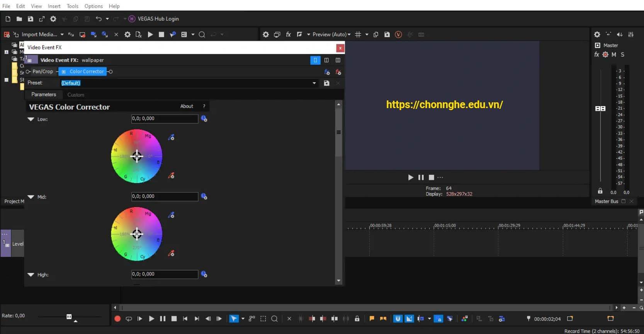Click the orange VEGAS circle icon in preview toolbar
Screen dimensions: 644x334
(x=398, y=34)
